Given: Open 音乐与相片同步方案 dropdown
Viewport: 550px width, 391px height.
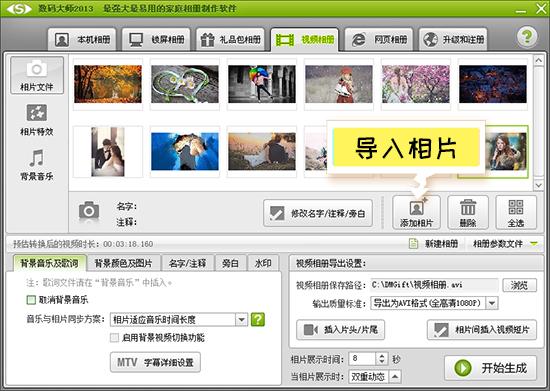Looking at the screenshot, I should (179, 319).
